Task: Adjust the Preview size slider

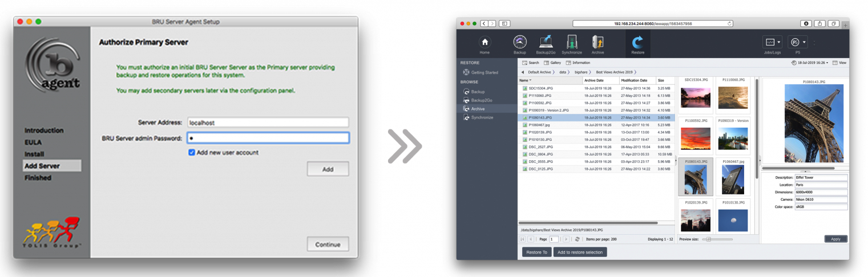Action: coord(717,239)
